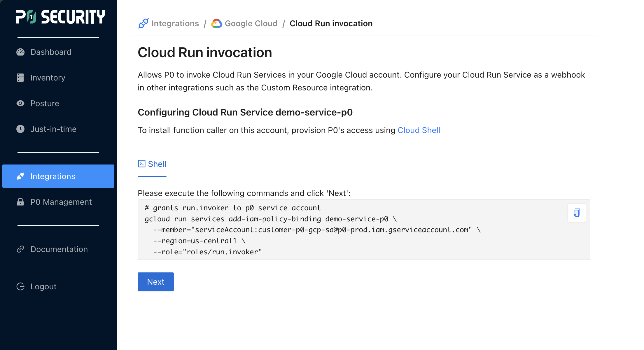Click the Dashboard gauge icon
The height and width of the screenshot is (350, 644).
tap(20, 52)
